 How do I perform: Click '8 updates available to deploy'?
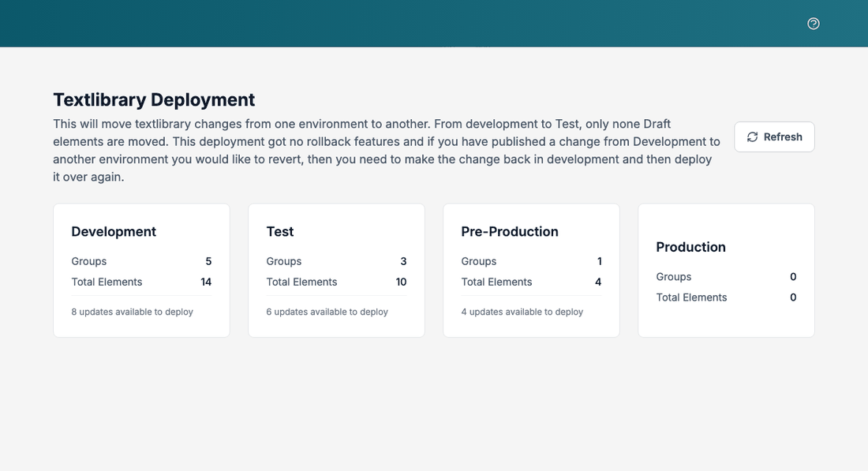(x=133, y=312)
